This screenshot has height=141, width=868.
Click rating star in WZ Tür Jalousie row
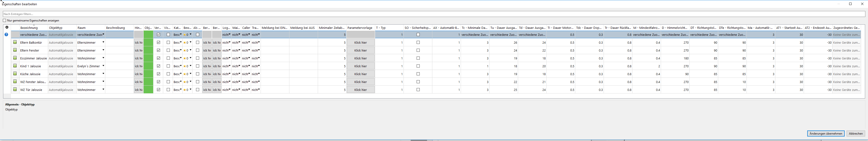185,90
